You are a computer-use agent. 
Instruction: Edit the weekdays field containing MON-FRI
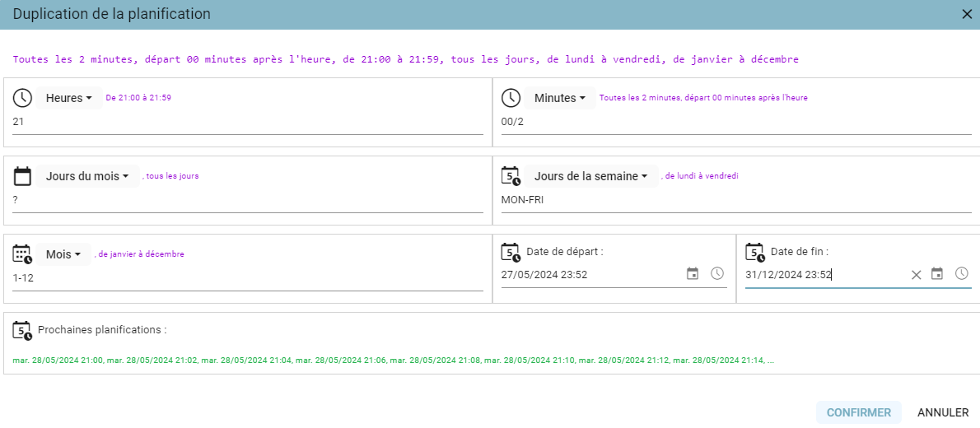pyautogui.click(x=736, y=200)
